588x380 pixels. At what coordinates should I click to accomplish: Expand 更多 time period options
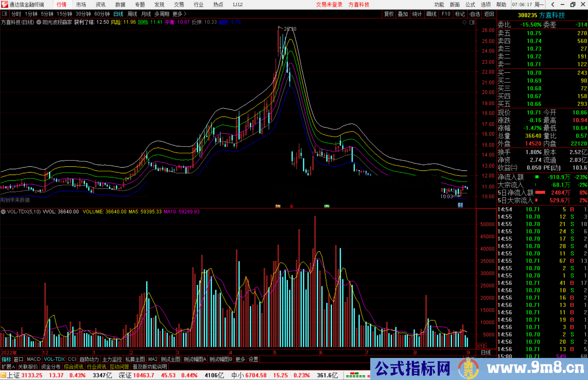[179, 14]
